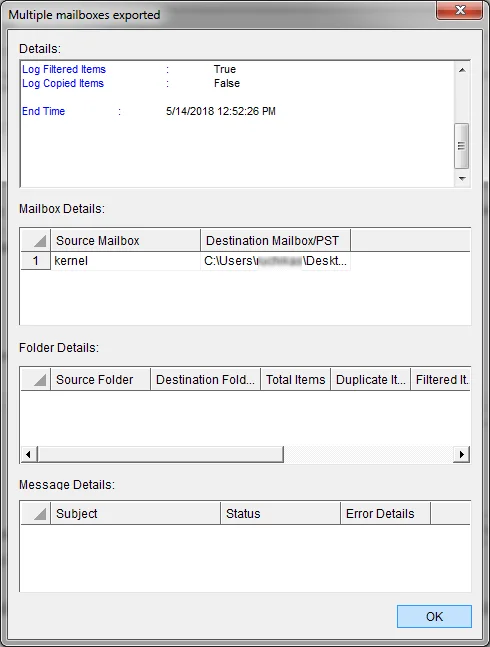This screenshot has width=490, height=647.
Task: Click the OK button
Action: (434, 616)
